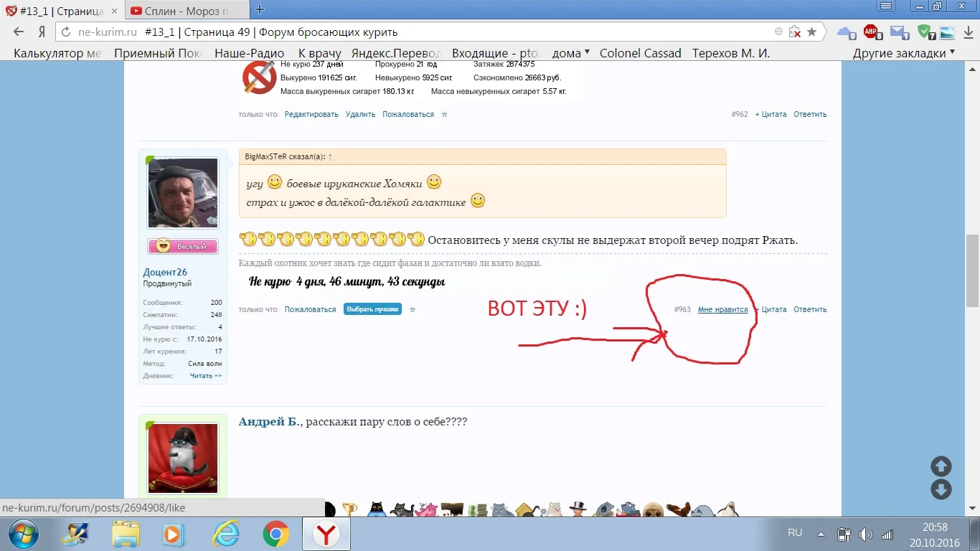Toggle the favorite star on post #962
Screen dimensions: 980x551
pos(445,113)
